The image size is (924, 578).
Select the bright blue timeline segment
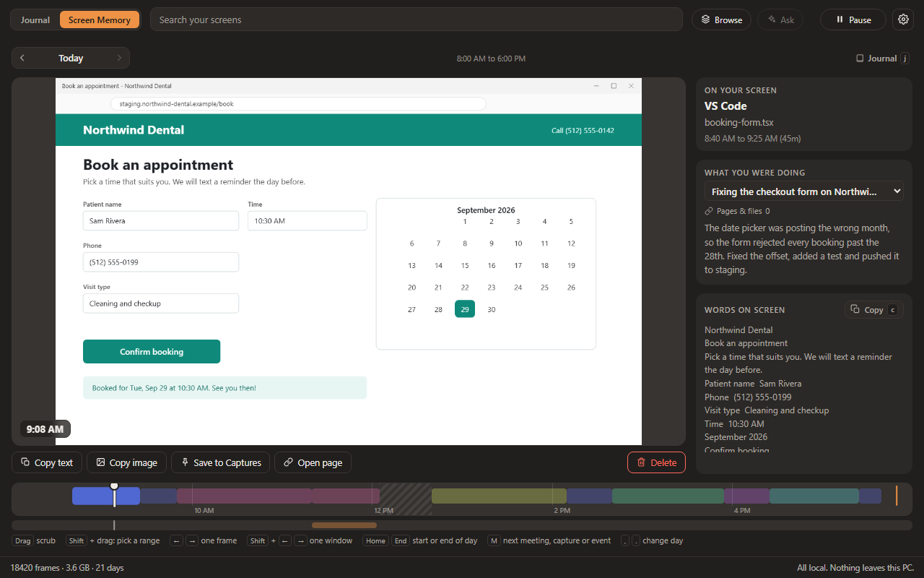point(106,496)
